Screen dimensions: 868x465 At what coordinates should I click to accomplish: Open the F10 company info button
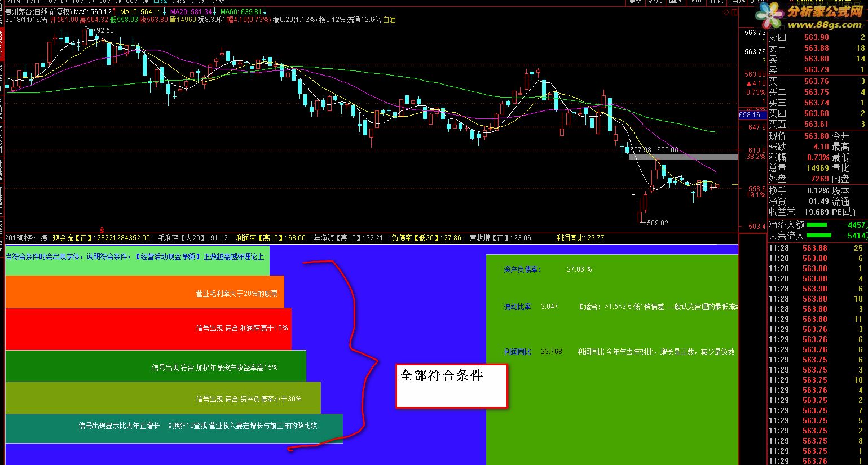697,2
